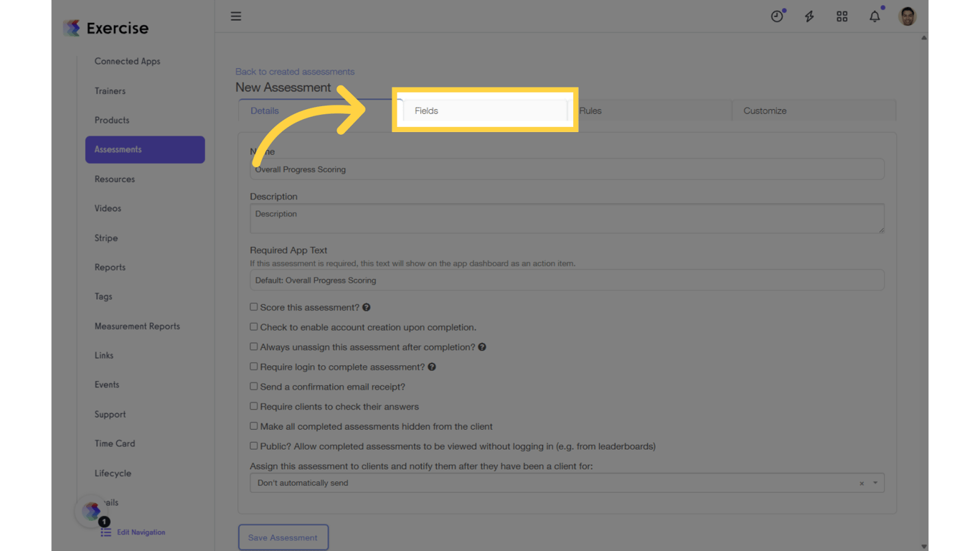Click the hamburger menu icon
Viewport: 980px width, 551px height.
tap(236, 16)
